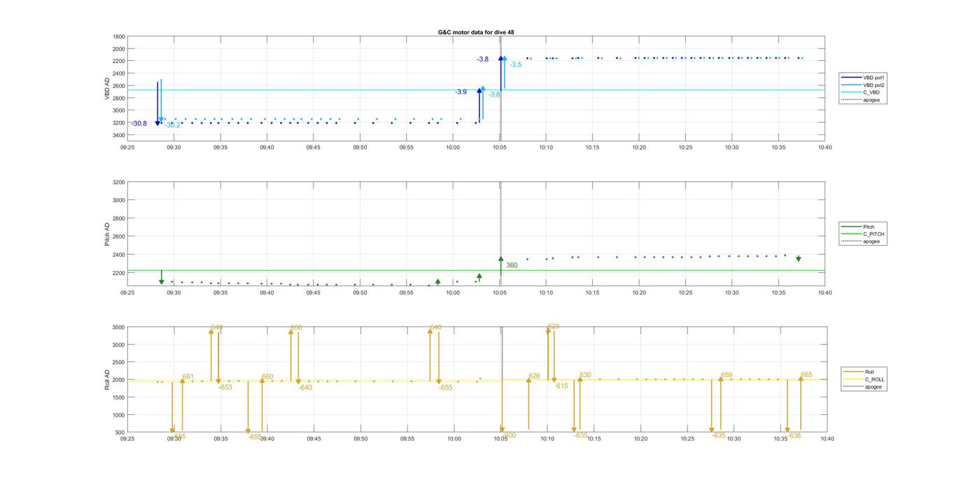The width and height of the screenshot is (980, 485).
Task: Click the '09:25' tick under the VBD plot
Action: [x=127, y=147]
